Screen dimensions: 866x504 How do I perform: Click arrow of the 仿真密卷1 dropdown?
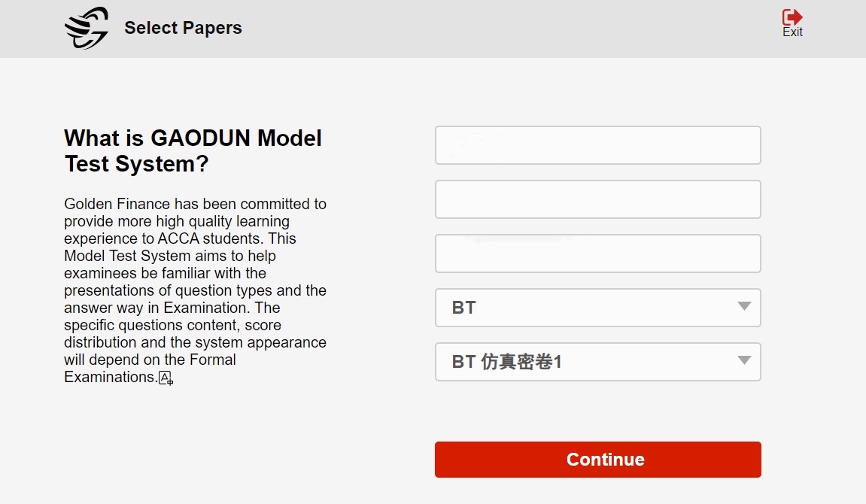[744, 360]
